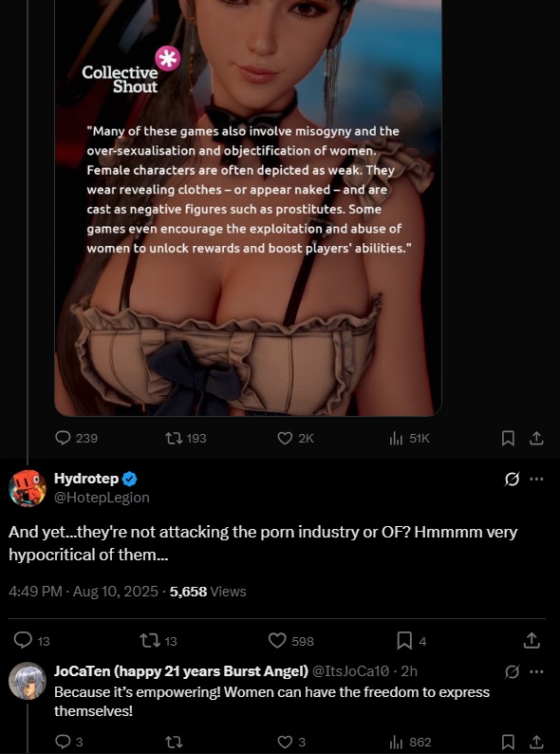Image resolution: width=560 pixels, height=754 pixels.
Task: Open the Hydrotep display name link
Action: (86, 479)
